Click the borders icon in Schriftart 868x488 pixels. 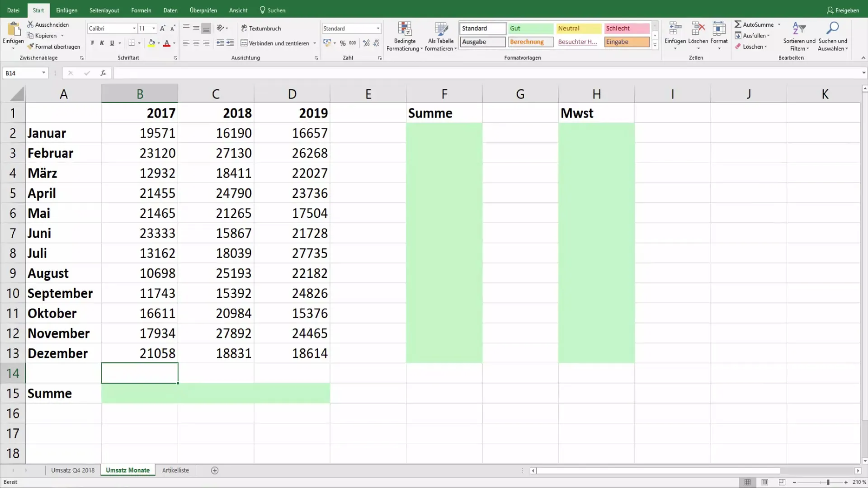pyautogui.click(x=132, y=43)
